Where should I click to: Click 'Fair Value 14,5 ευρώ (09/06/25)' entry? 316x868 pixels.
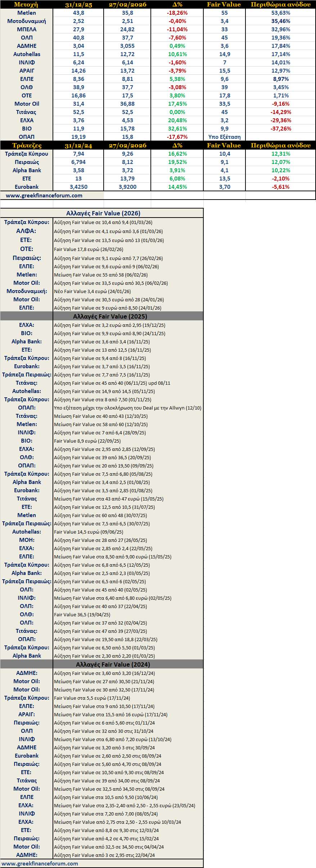click(x=89, y=532)
